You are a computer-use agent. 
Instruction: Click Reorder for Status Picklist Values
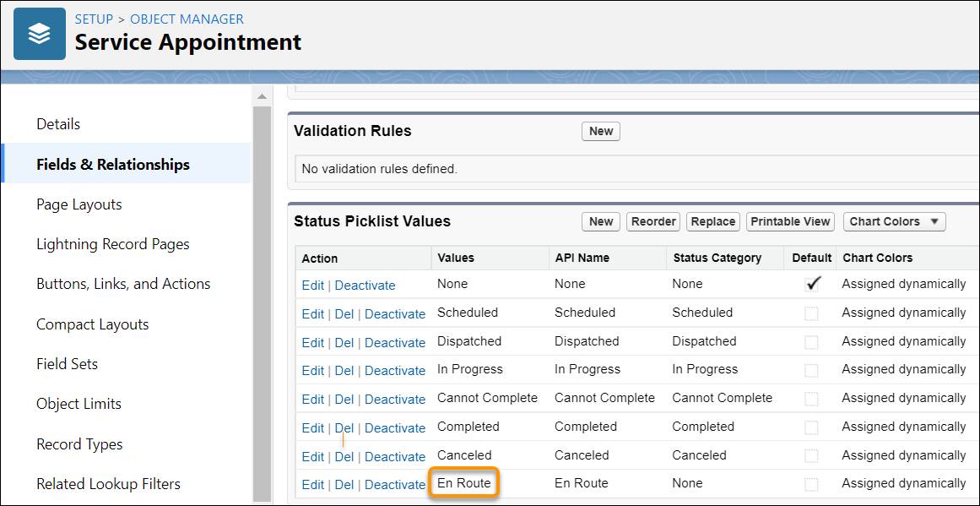652,221
